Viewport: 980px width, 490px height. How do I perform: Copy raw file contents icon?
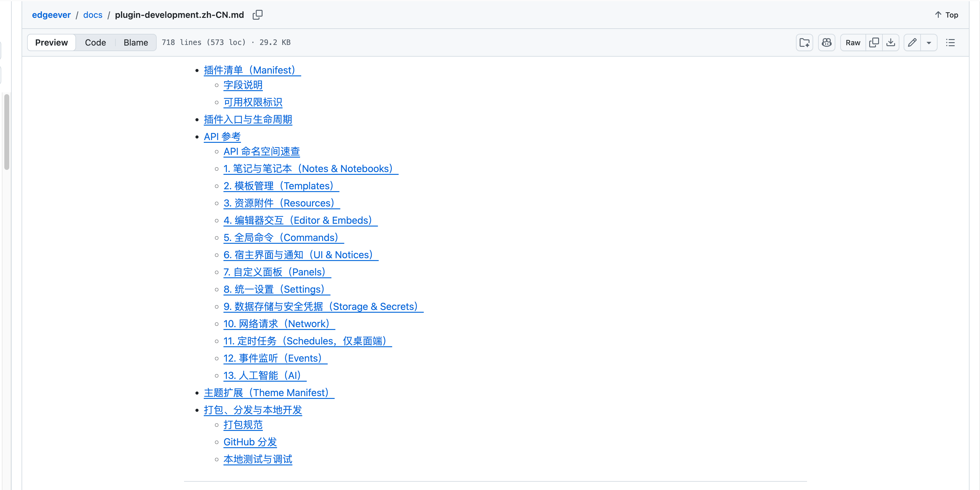click(874, 42)
